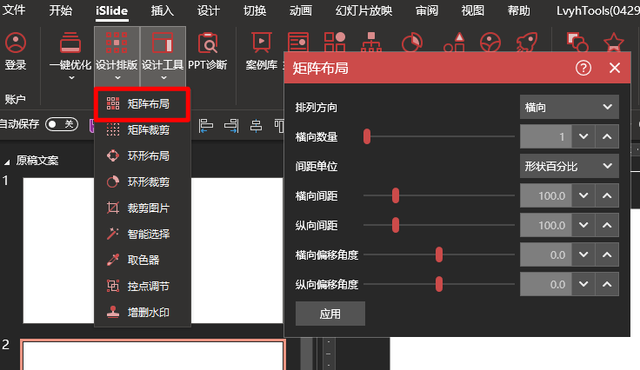
Task: Switch to the 切换 tab
Action: (x=255, y=10)
